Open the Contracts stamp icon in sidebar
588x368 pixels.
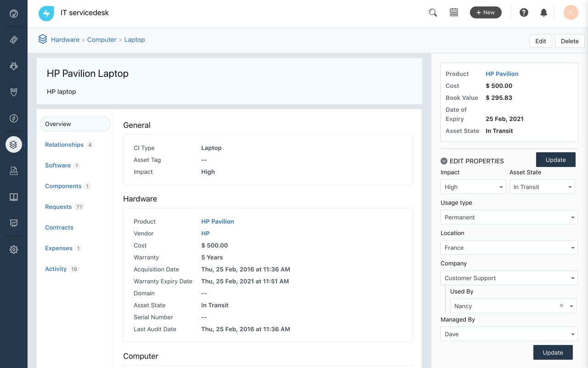[x=14, y=171]
